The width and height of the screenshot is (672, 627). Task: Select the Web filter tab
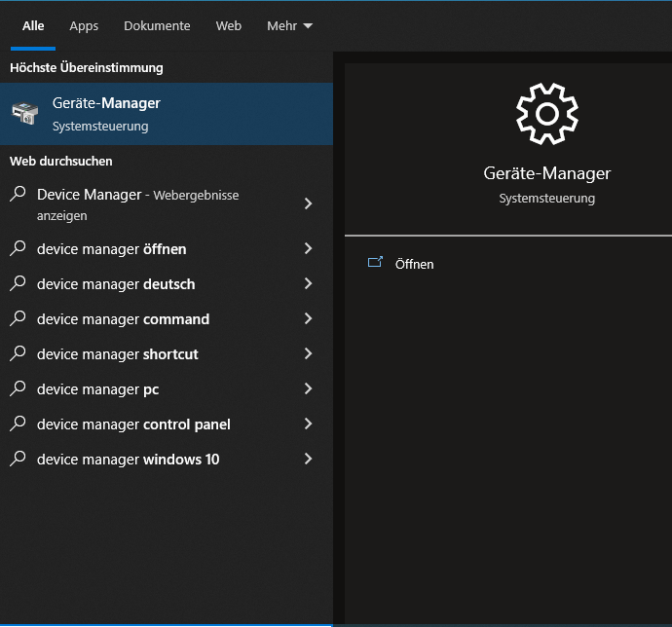[x=229, y=26]
